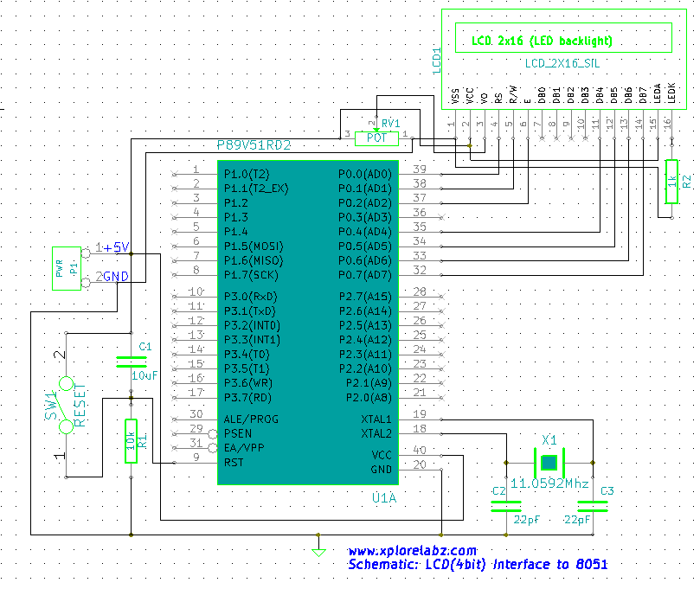Click the VSS pin label on LCD
Screen dimensions: 700x589
pos(455,96)
